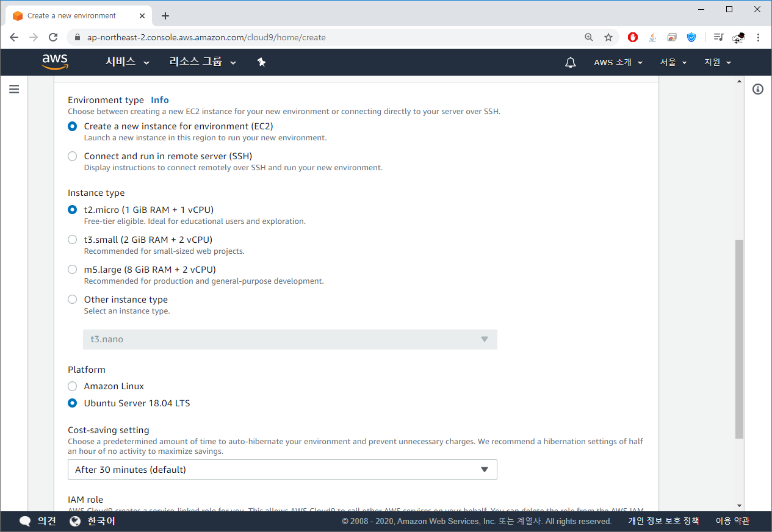Bookmark this page with the star icon
This screenshot has height=532, width=772.
608,37
